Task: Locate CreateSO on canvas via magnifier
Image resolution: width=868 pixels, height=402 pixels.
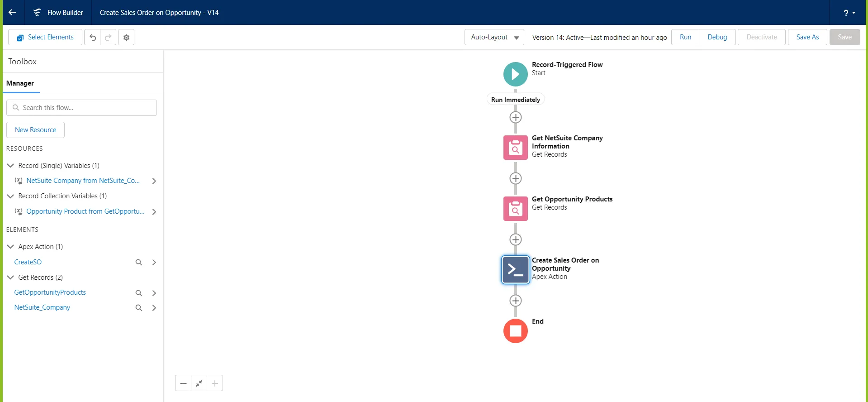Action: point(139,263)
